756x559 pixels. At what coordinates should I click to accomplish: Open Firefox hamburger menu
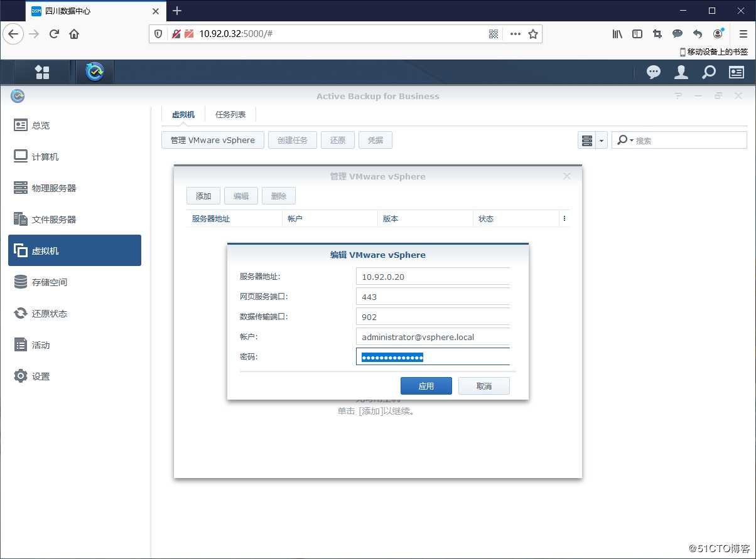coord(743,34)
